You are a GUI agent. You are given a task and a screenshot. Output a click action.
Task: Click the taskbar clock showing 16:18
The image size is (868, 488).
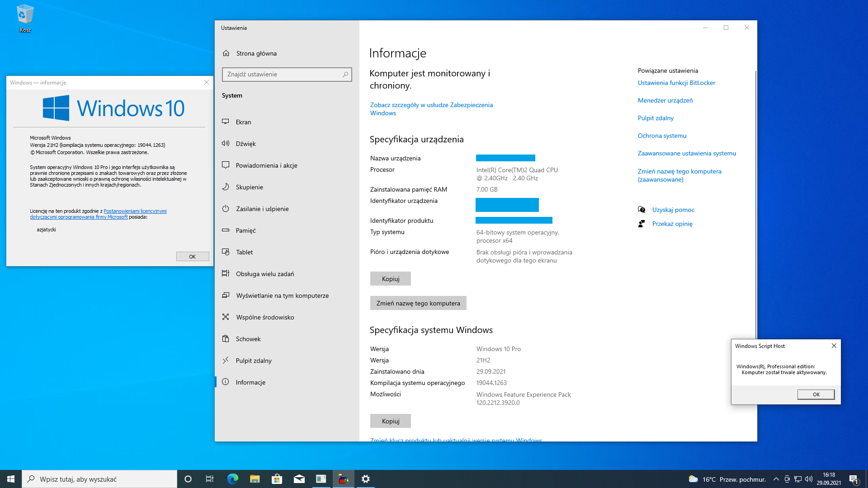[x=829, y=479]
